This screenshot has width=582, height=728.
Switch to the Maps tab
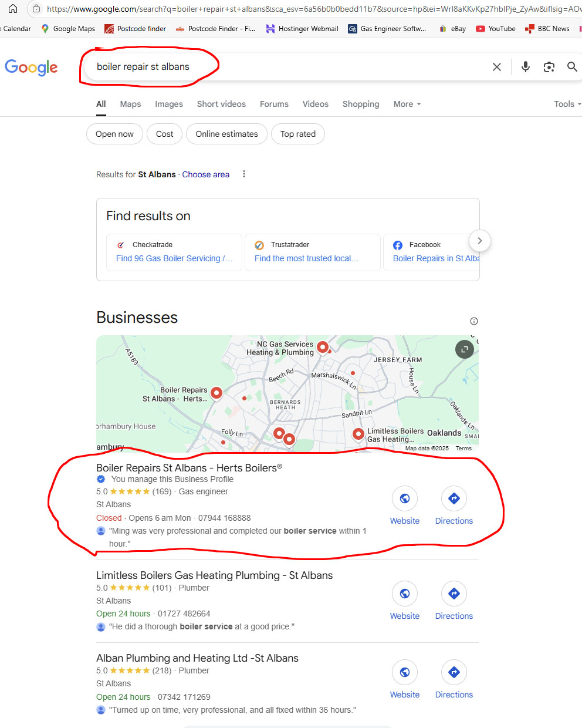[130, 104]
